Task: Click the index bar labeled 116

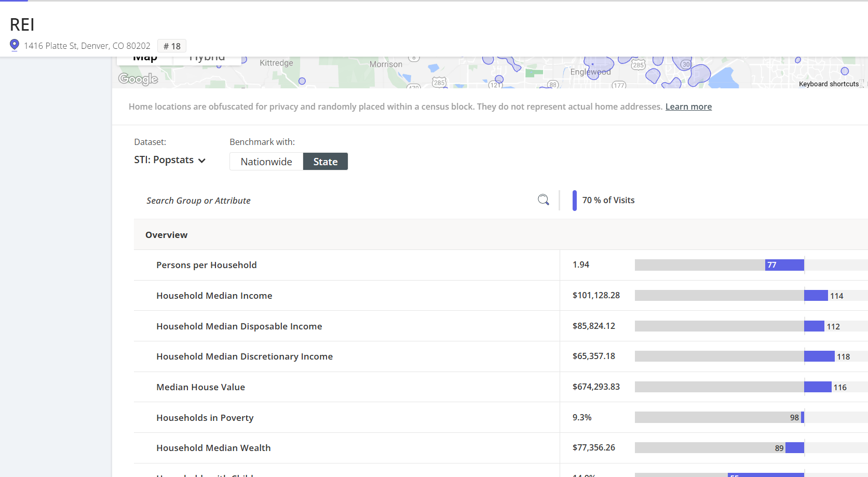Action: coord(818,387)
